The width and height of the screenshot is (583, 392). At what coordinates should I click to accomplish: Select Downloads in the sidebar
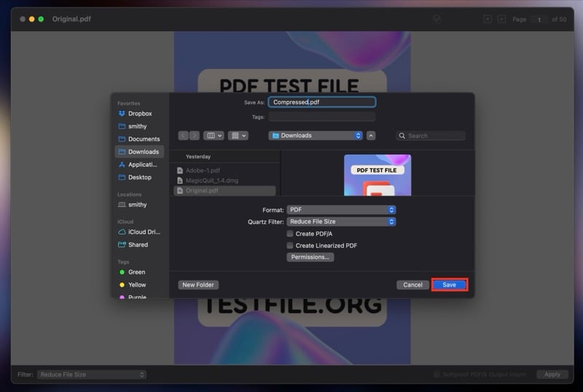coord(139,152)
